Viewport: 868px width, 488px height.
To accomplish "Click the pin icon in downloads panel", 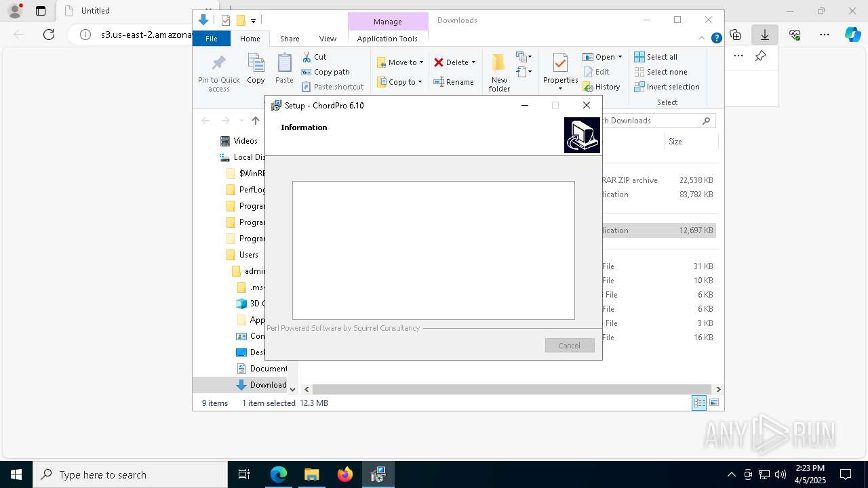I will 761,56.
